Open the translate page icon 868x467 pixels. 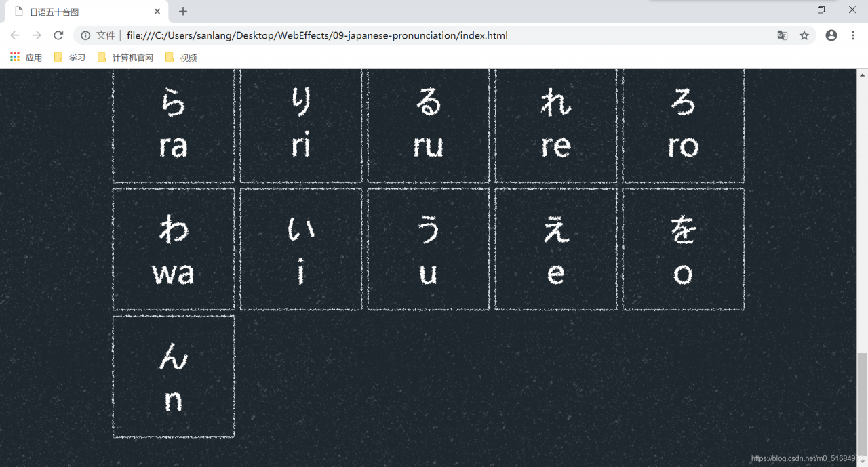[x=783, y=35]
